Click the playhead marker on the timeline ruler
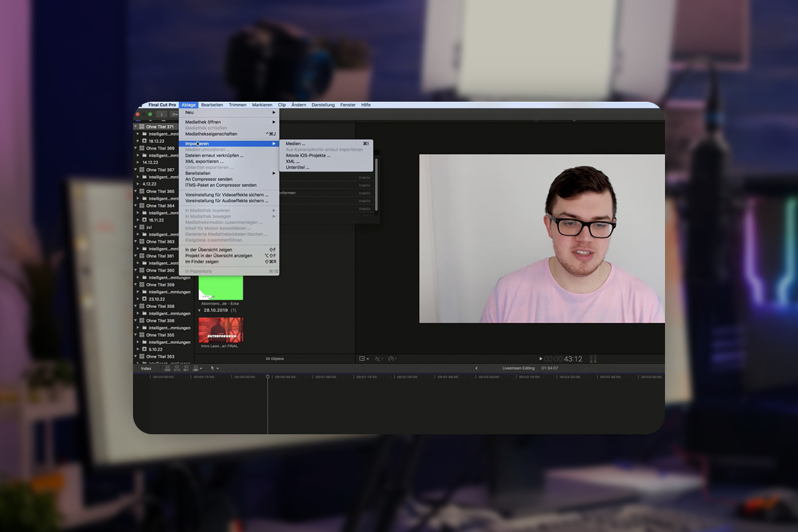This screenshot has height=532, width=798. [268, 377]
